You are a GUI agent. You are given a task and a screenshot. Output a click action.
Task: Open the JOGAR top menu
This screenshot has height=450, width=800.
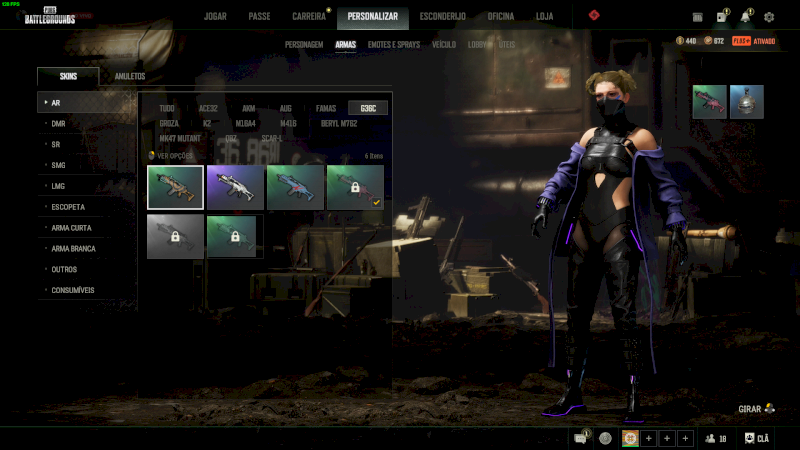[215, 16]
